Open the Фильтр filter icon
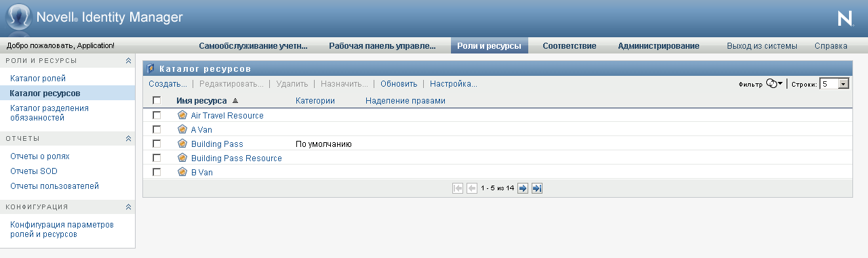Image resolution: width=868 pixels, height=258 pixels. point(774,84)
